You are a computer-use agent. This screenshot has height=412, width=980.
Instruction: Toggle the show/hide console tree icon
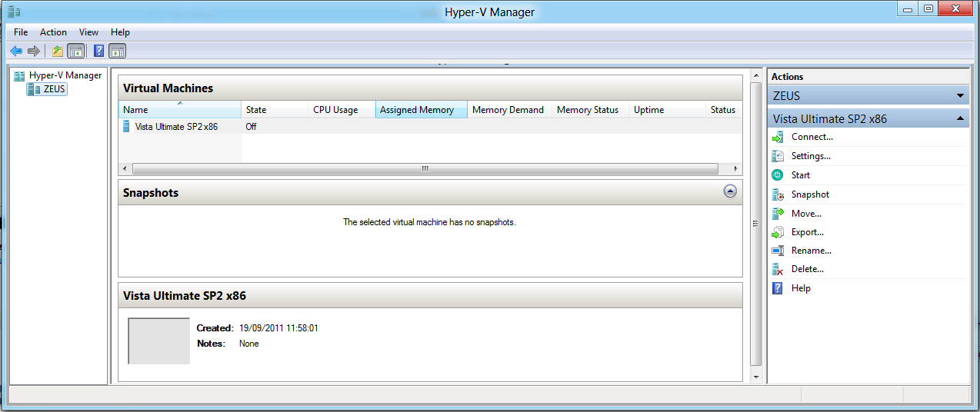click(75, 51)
